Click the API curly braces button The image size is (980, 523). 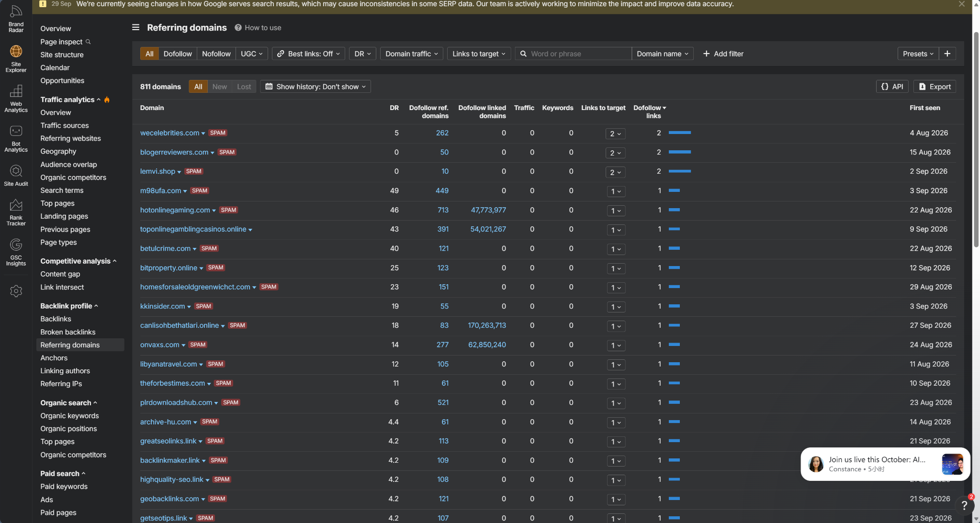[892, 87]
